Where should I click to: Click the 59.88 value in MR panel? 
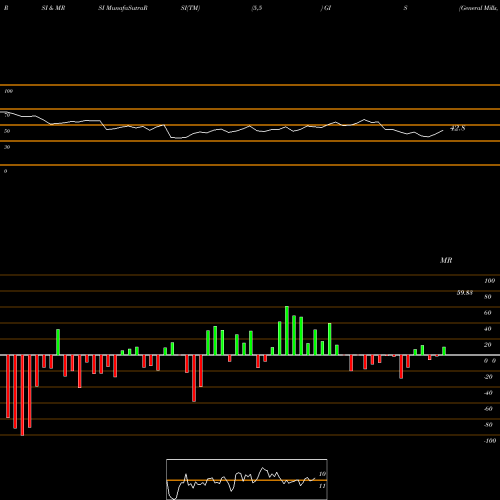click(x=465, y=293)
